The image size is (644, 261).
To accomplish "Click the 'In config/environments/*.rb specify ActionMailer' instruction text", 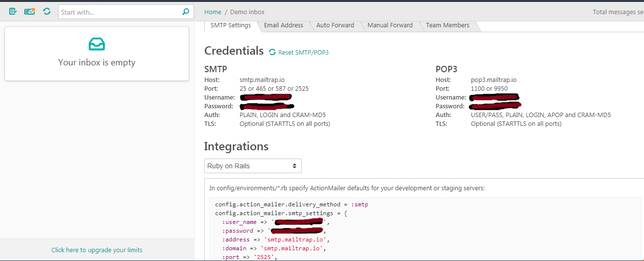I will 347,188.
